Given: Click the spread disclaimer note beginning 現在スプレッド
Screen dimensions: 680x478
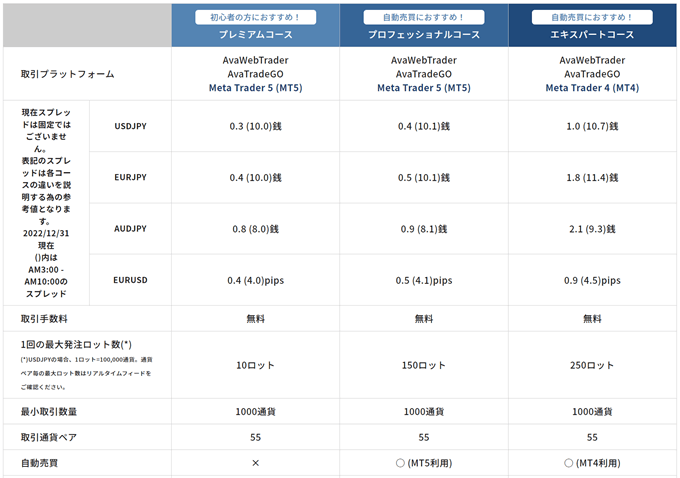Looking at the screenshot, I should tap(46, 203).
